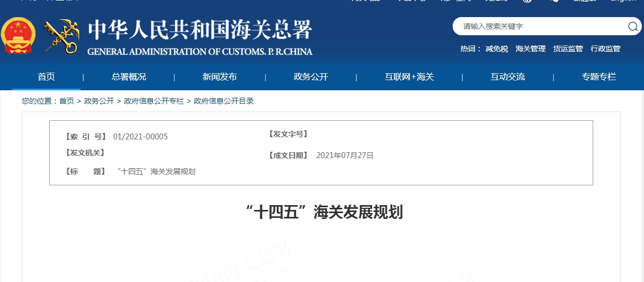Open the 总署概况 menu
The height and width of the screenshot is (282, 644).
[129, 77]
